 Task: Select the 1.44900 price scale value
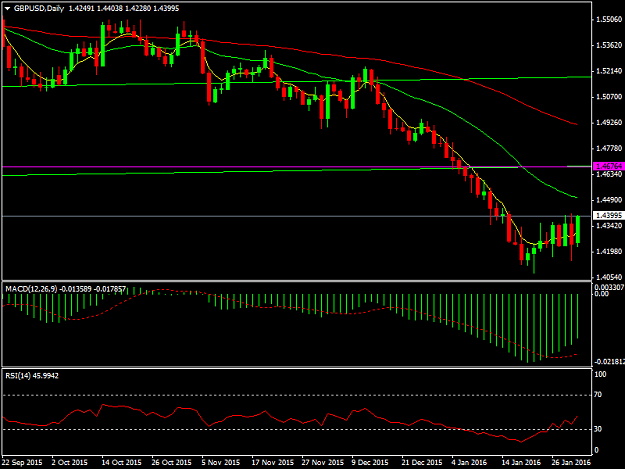609,200
